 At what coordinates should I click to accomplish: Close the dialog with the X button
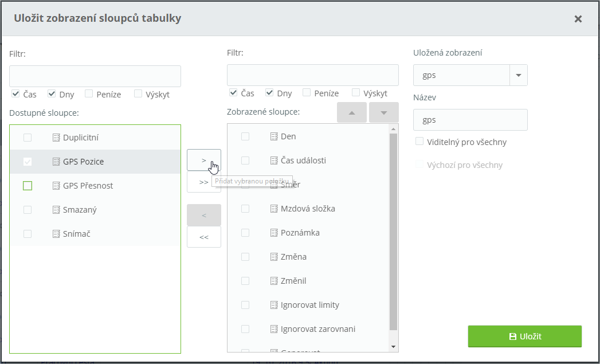[578, 19]
